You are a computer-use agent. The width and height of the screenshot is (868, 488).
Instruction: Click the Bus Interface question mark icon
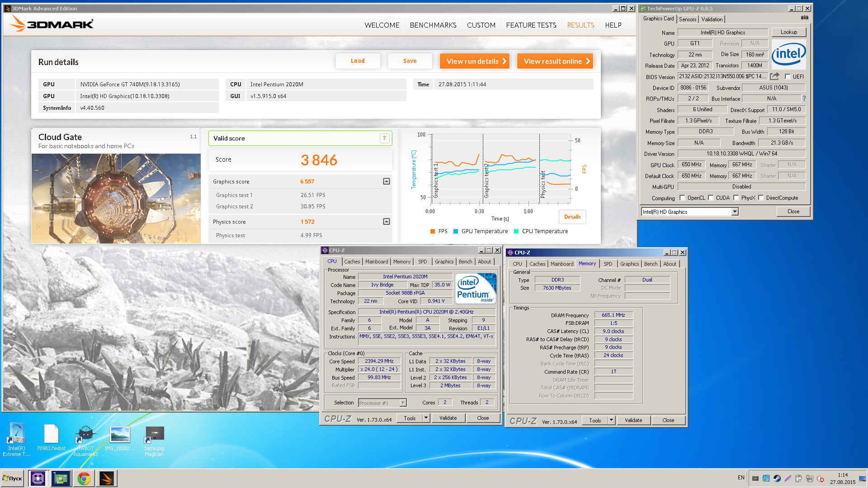804,99
